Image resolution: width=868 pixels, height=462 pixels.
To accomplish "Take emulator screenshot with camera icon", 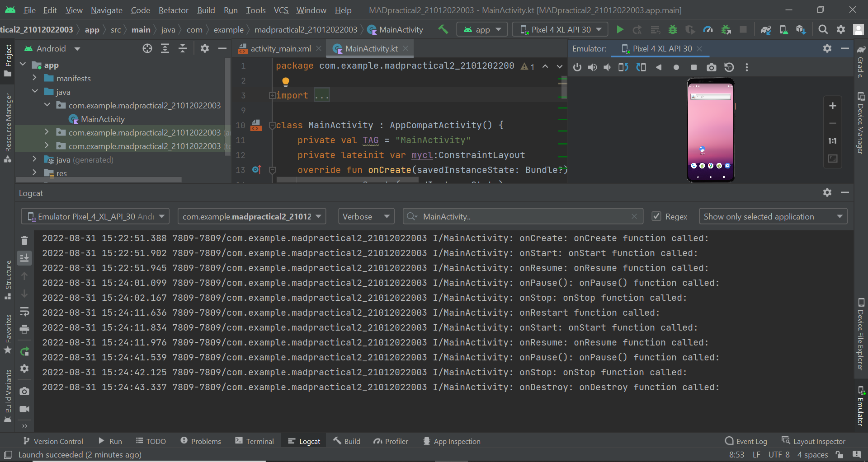I will click(x=712, y=67).
